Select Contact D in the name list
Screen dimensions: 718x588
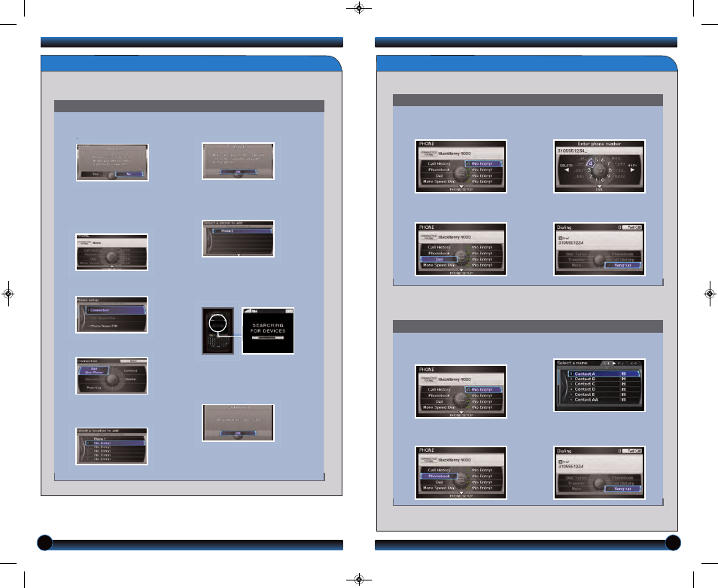(x=603, y=389)
